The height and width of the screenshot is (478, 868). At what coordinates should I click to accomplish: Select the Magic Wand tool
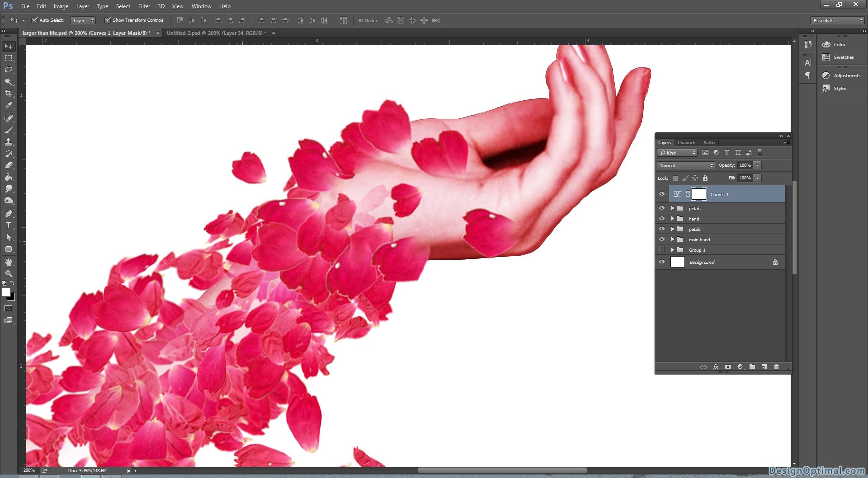9,82
